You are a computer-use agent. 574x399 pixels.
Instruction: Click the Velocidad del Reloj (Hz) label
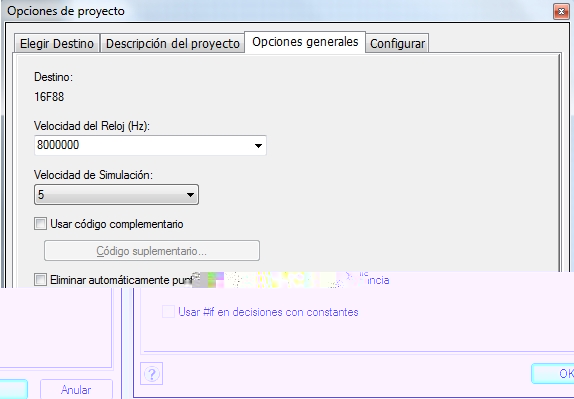pyautogui.click(x=92, y=126)
